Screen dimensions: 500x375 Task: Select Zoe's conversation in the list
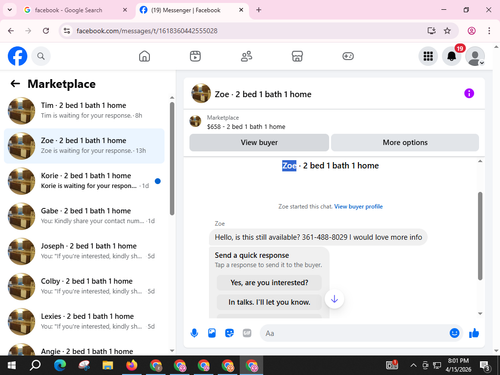(84, 146)
